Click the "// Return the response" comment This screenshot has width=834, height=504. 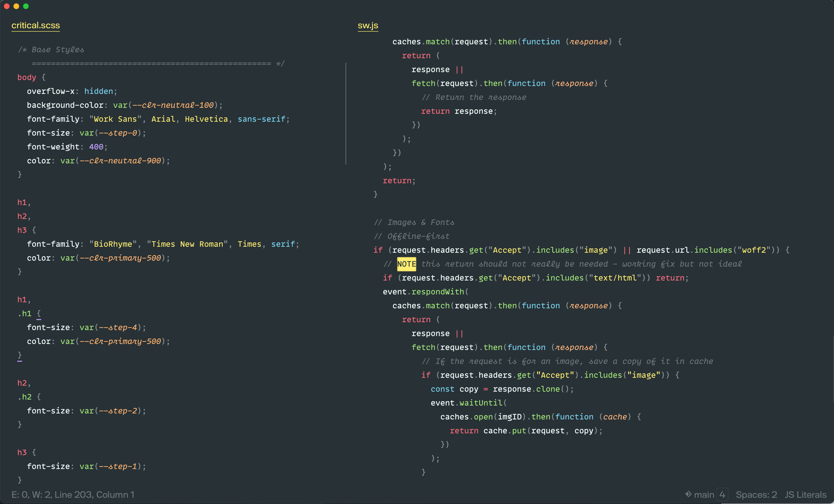click(474, 97)
